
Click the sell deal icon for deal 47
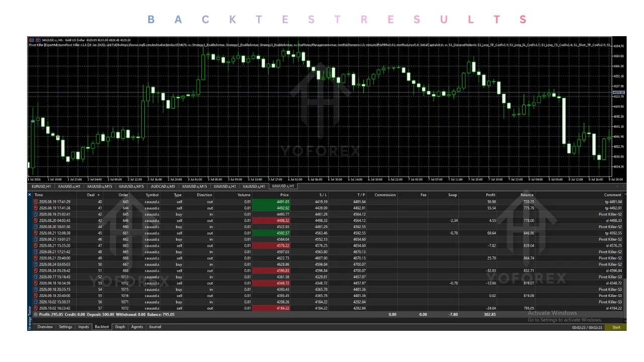point(36,246)
